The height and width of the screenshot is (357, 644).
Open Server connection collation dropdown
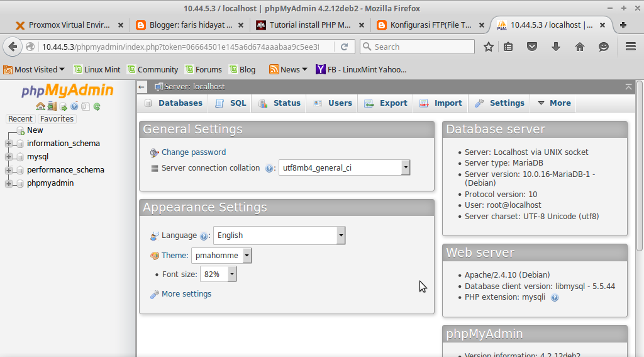[x=344, y=167]
